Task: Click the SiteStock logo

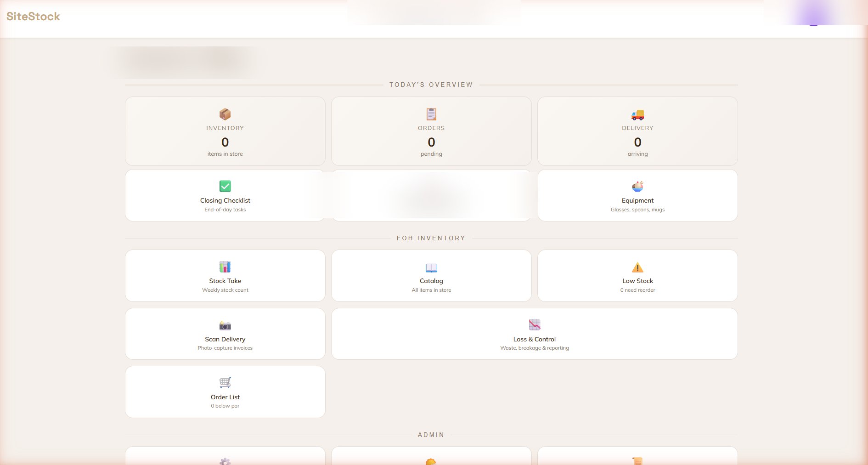Action: click(x=33, y=17)
